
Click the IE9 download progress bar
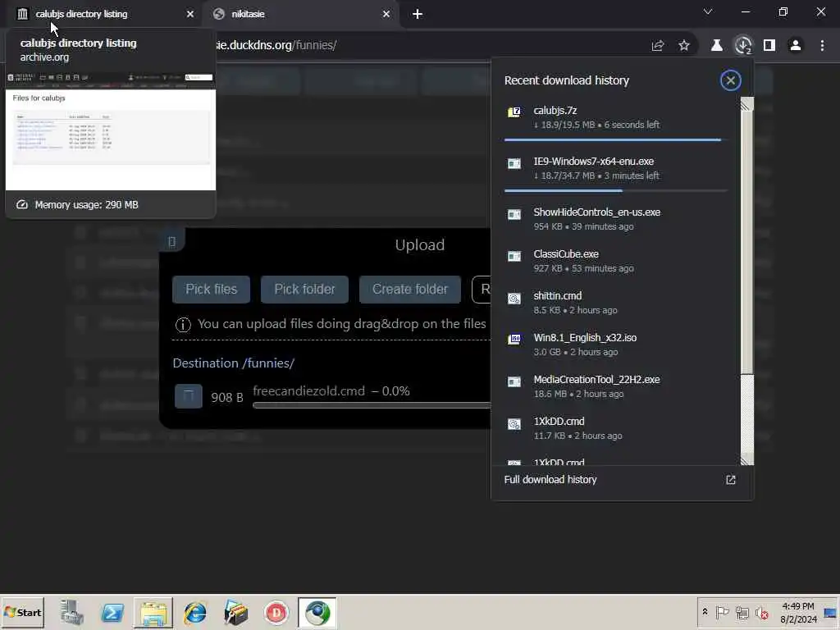(x=615, y=190)
